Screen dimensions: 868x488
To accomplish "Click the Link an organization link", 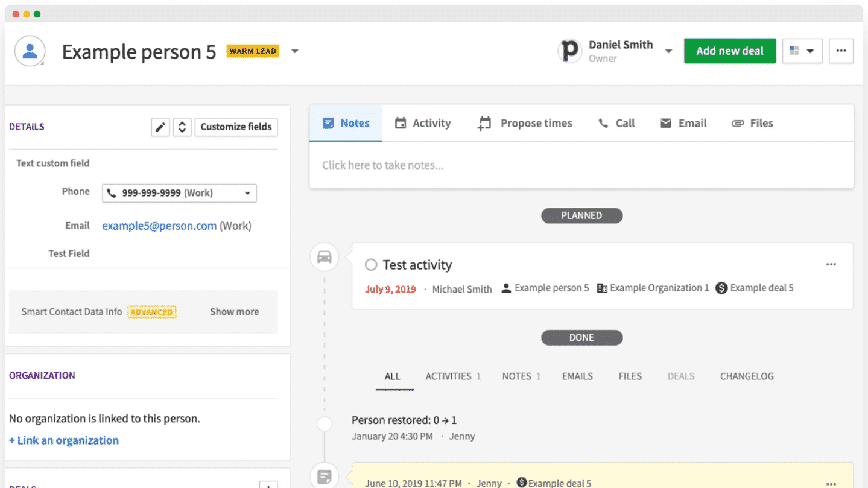I will click(x=64, y=440).
